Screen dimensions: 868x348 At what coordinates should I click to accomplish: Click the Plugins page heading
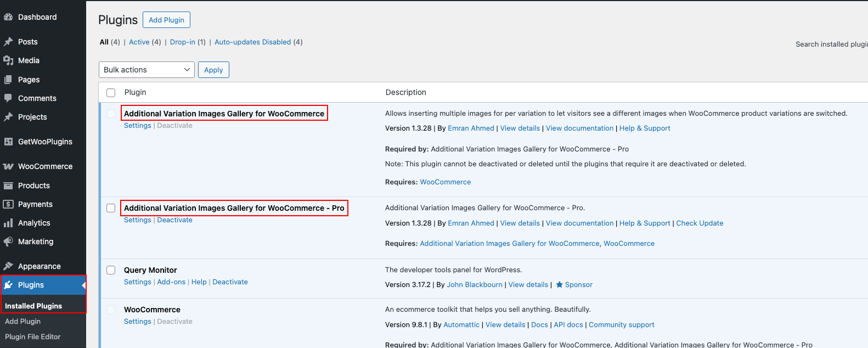coord(118,20)
